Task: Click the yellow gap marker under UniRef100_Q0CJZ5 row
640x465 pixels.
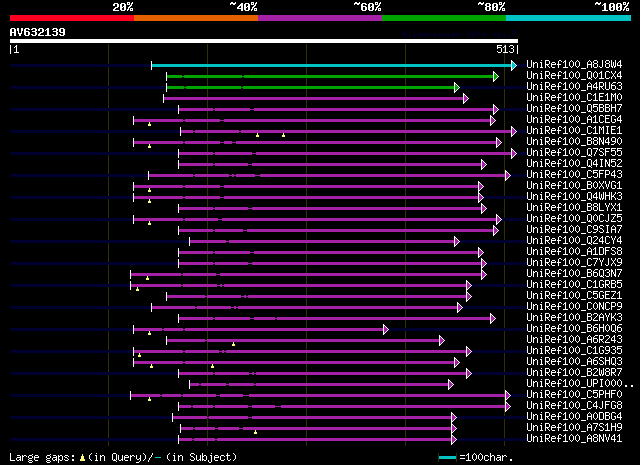Action: tap(149, 223)
